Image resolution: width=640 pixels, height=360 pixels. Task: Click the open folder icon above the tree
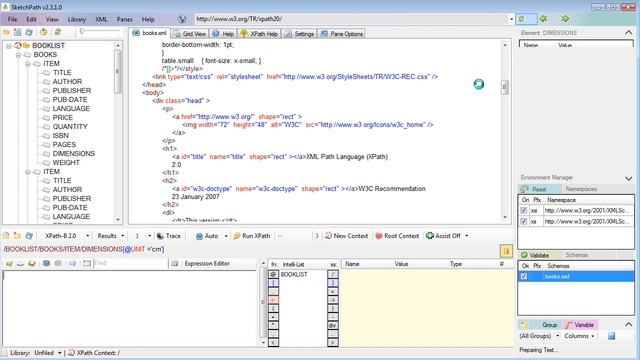[6, 32]
